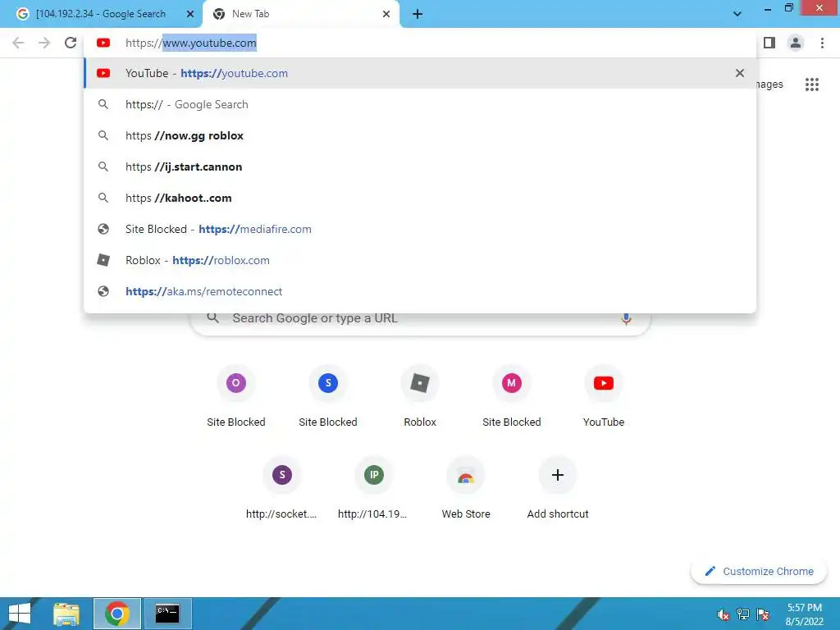Open the Site Blocked mediafire.com suggestion
Image resolution: width=840 pixels, height=630 pixels.
(x=420, y=229)
